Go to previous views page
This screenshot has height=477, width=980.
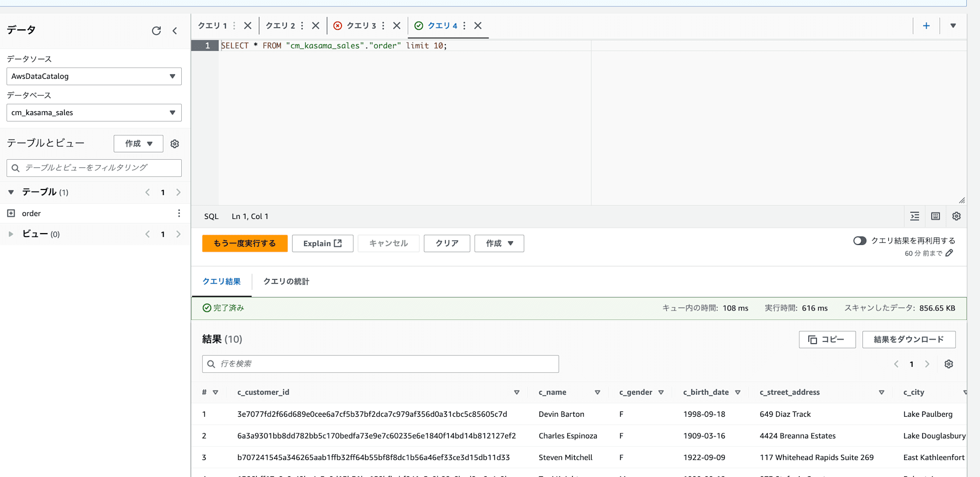(147, 234)
